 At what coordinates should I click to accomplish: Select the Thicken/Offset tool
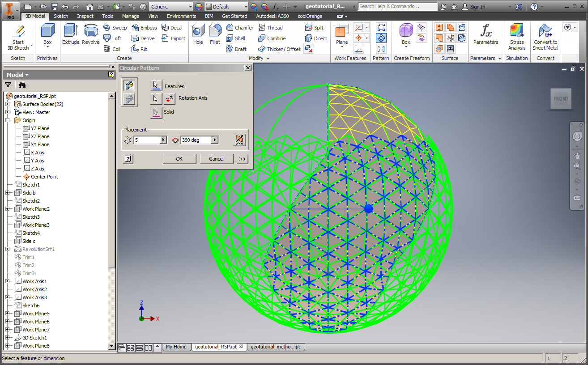pyautogui.click(x=279, y=49)
